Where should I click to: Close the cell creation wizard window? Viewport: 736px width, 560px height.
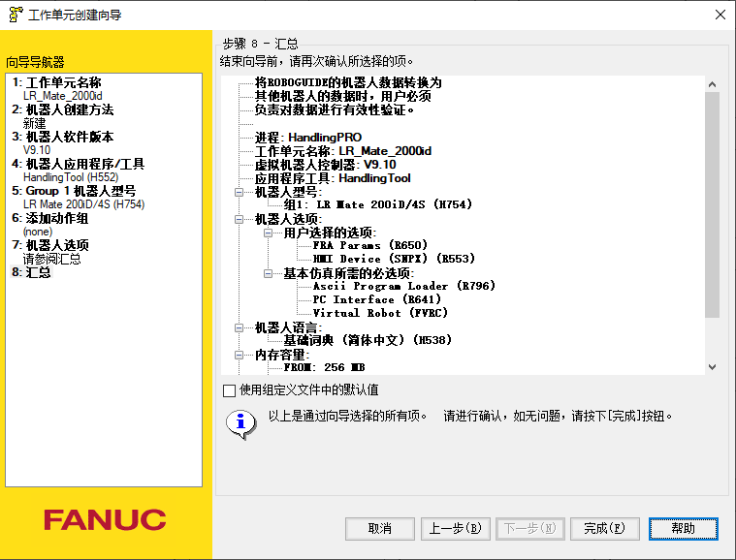point(720,15)
